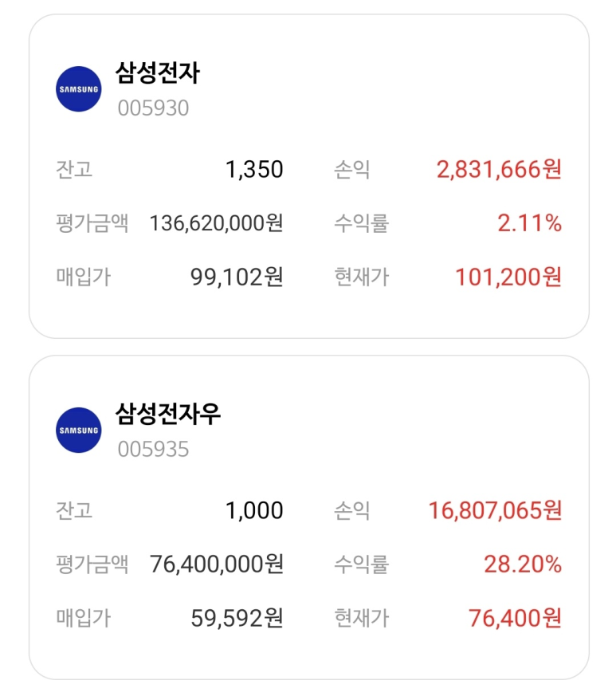616x696 pixels.
Task: Tap the 136,620,000원 valuation amount
Action: click(x=216, y=223)
